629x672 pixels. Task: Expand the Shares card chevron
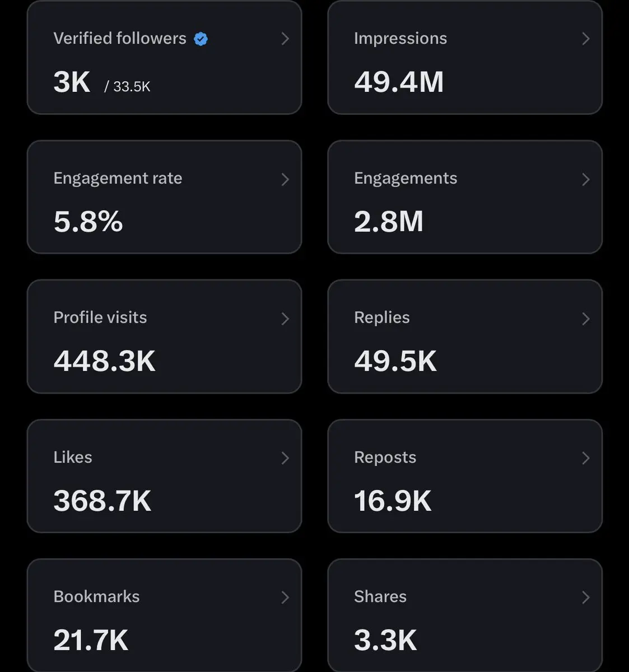(x=586, y=598)
